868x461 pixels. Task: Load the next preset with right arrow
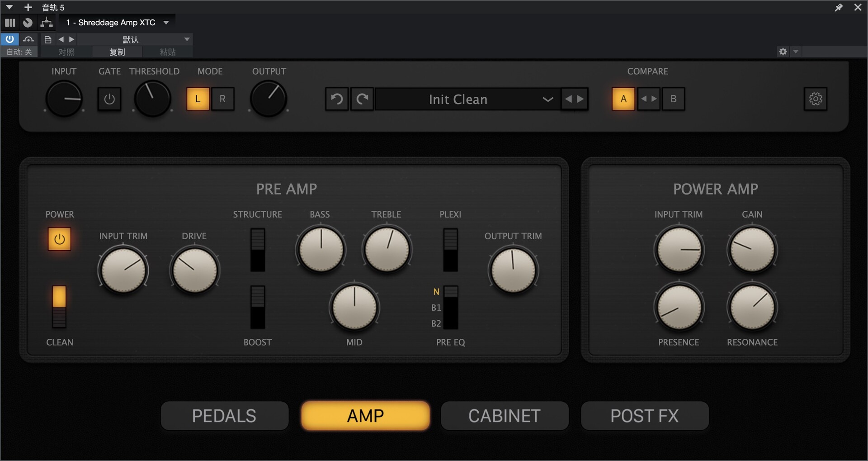coord(580,99)
